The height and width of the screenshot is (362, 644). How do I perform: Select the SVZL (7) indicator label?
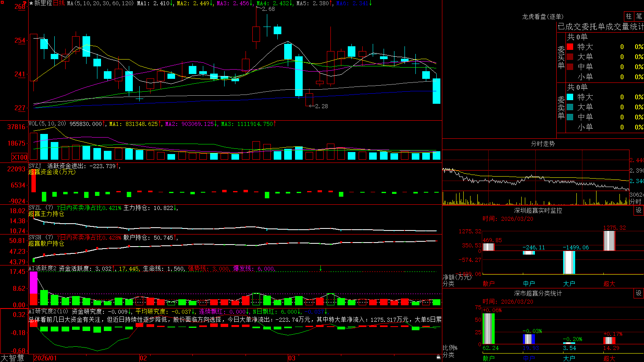coord(41,208)
